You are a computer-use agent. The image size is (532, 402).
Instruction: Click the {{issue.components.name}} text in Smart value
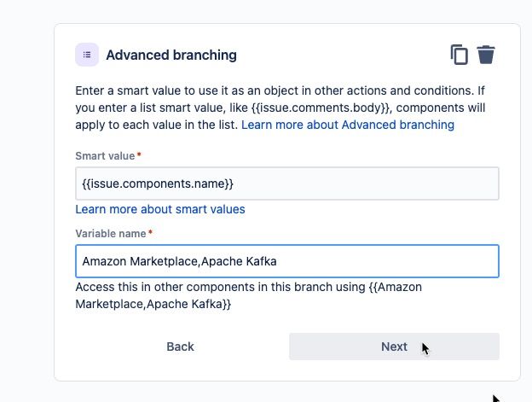[158, 184]
